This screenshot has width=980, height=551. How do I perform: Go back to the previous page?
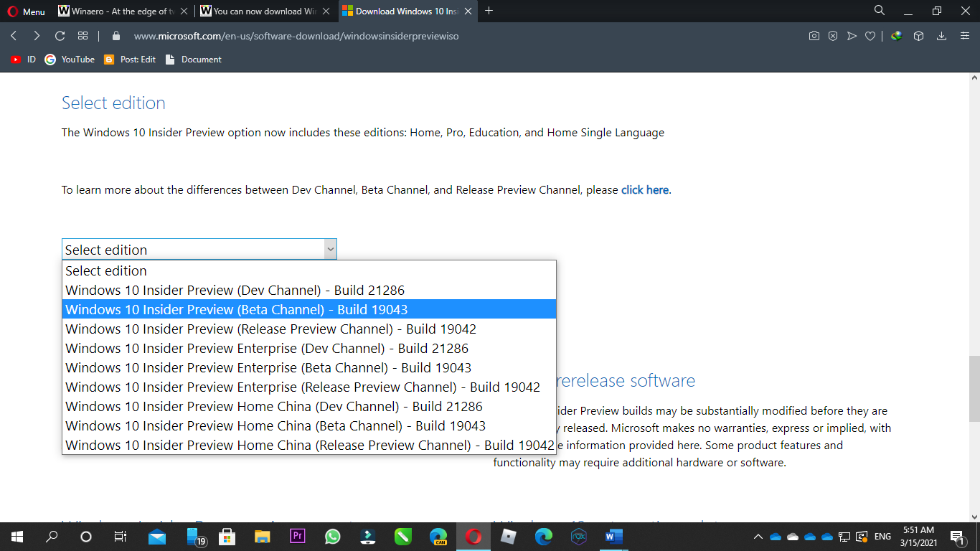(x=14, y=36)
